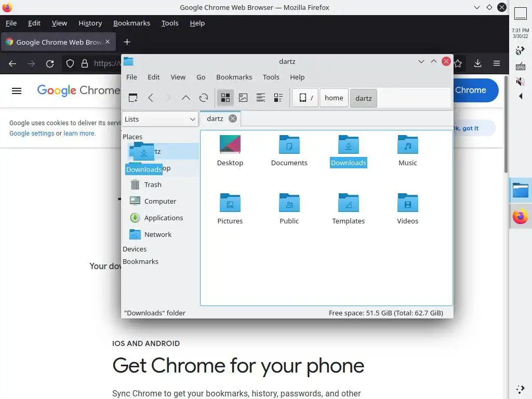This screenshot has width=532, height=399.
Task: Expand Bookmarks section in sidebar
Action: click(x=140, y=262)
